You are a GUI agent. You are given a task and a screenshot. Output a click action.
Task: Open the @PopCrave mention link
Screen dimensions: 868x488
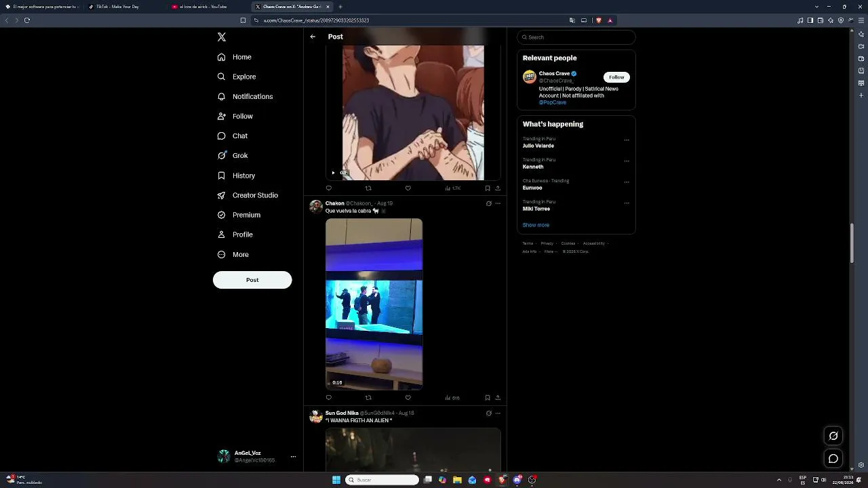click(553, 102)
